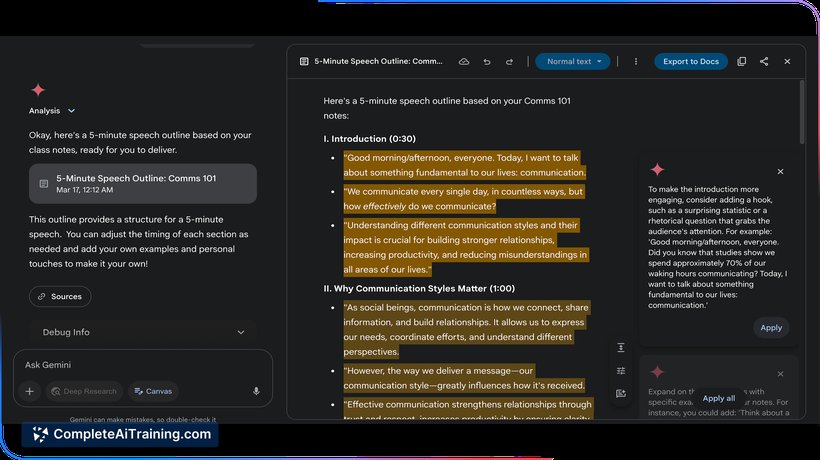Viewport: 820px width, 460px height.
Task: Click the document icon beside canvas title
Action: point(304,62)
